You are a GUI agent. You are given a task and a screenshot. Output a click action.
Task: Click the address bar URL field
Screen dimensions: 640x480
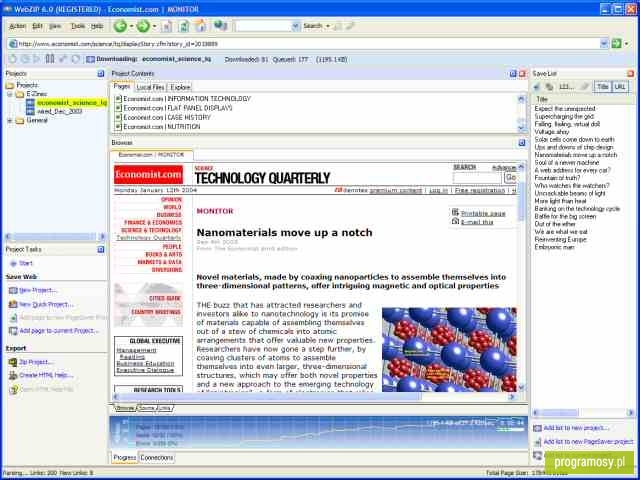pos(304,43)
